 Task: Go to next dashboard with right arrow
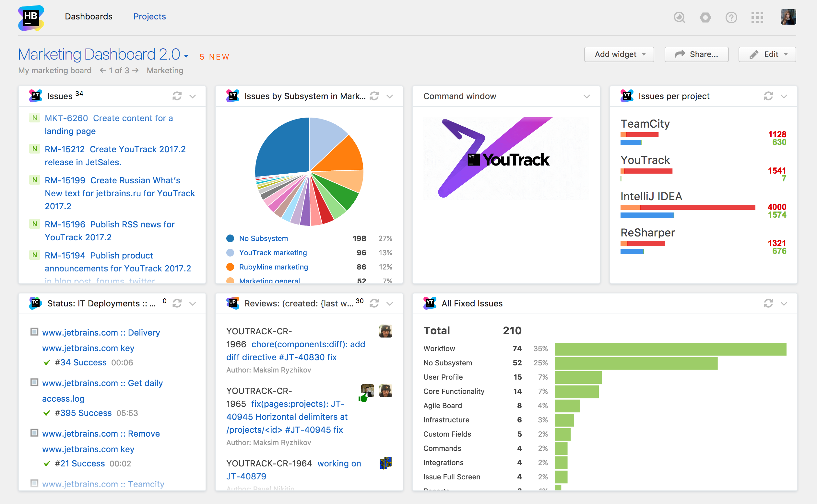[x=136, y=70]
